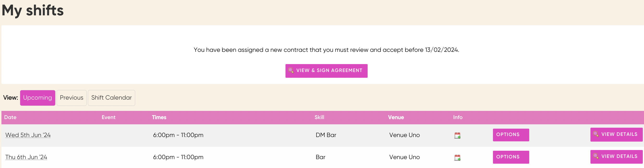Open the Wed 5th Jun '24 date link
The width and height of the screenshot is (644, 168).
click(x=28, y=135)
